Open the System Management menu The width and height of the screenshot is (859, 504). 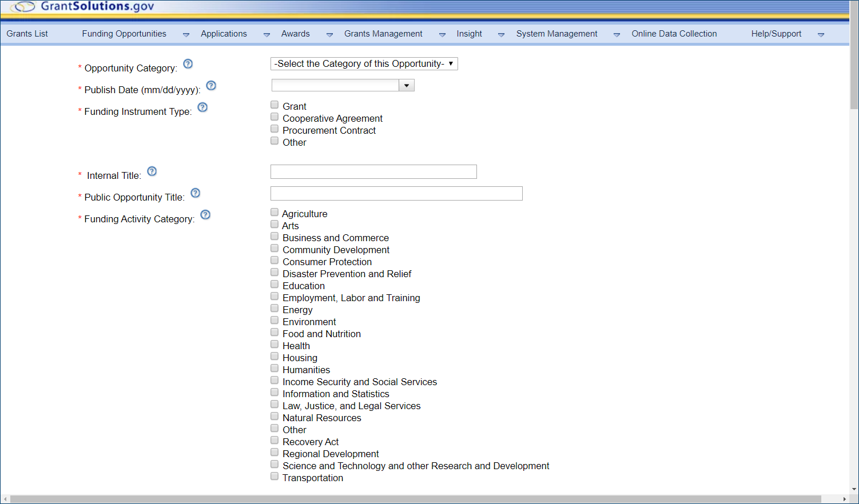tap(556, 34)
